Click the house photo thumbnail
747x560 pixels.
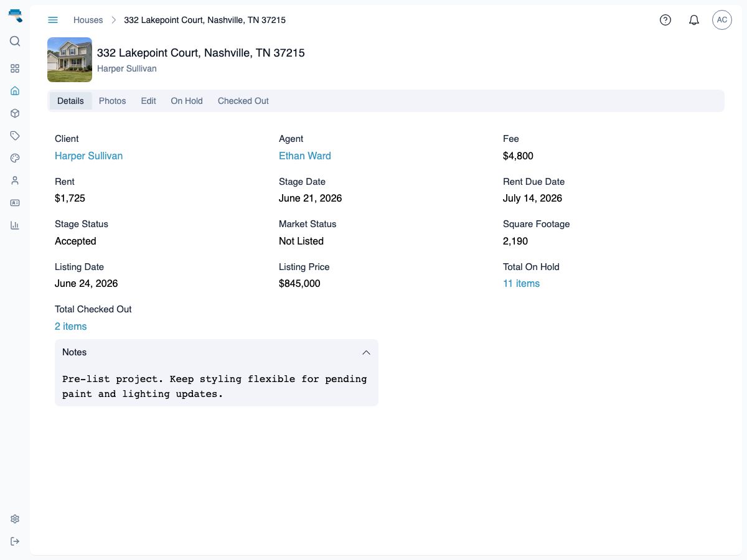coord(70,60)
